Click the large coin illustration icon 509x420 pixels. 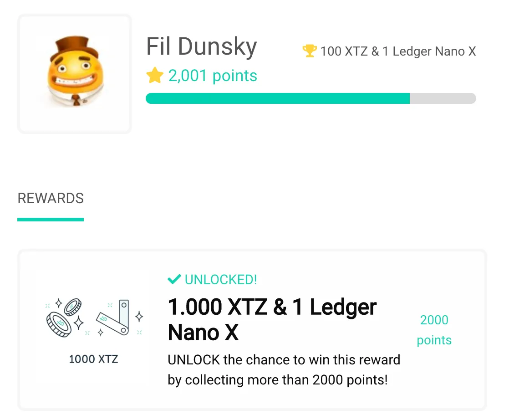(x=59, y=324)
